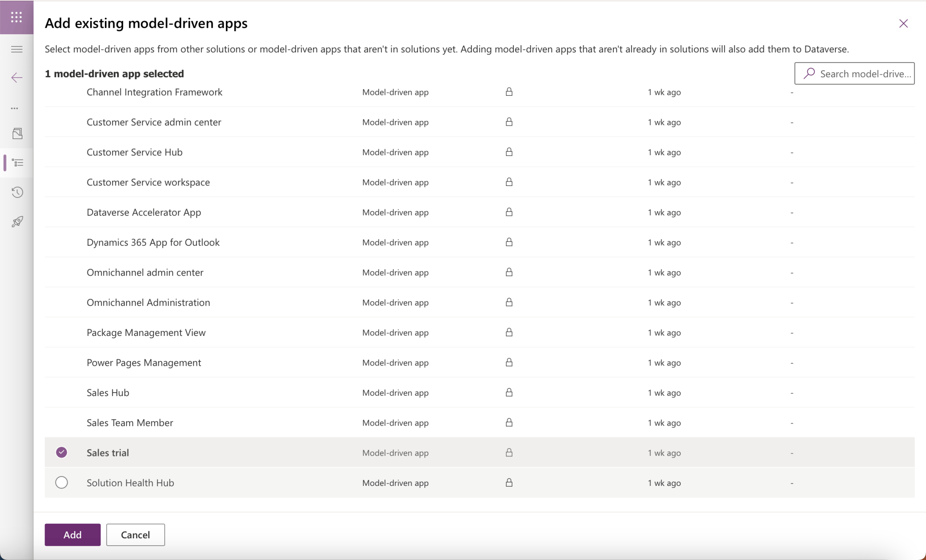Deselect the Sales trial app checkbox
This screenshot has height=560, width=926.
click(x=62, y=453)
